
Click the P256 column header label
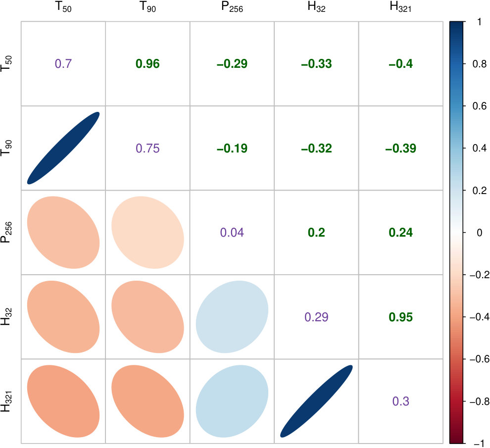pyautogui.click(x=232, y=7)
